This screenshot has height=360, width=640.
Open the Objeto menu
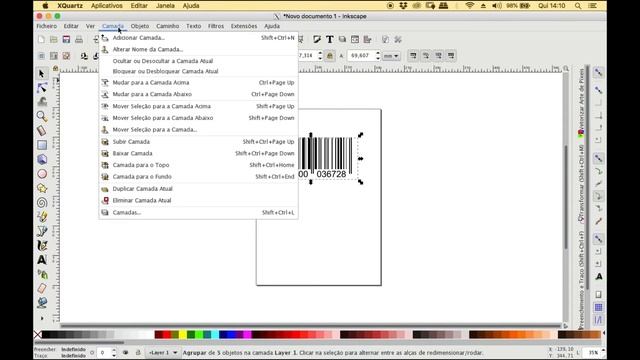tap(140, 26)
